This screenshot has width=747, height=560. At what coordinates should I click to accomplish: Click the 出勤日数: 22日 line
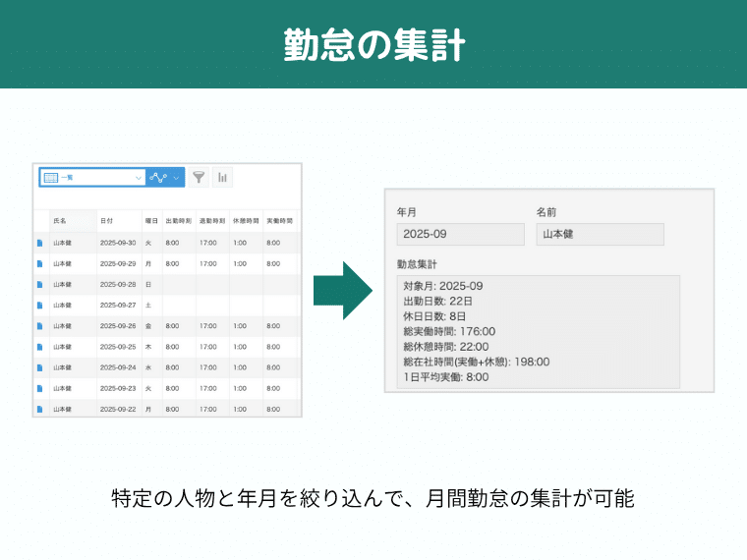point(437,302)
